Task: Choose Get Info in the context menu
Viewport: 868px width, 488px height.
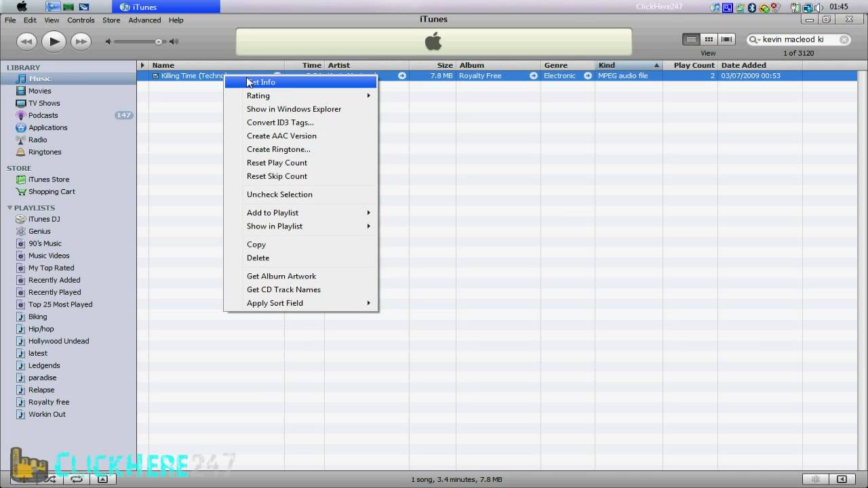Action: 300,82
